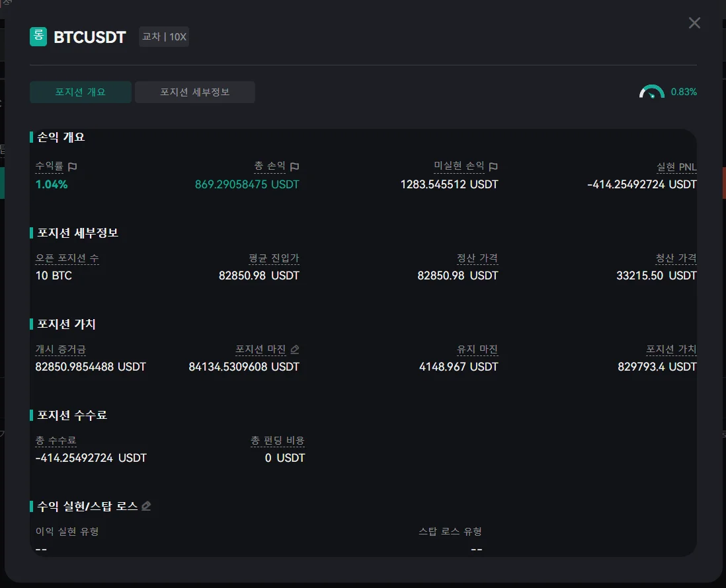Close the BTCUSDT position dialog

click(x=694, y=23)
